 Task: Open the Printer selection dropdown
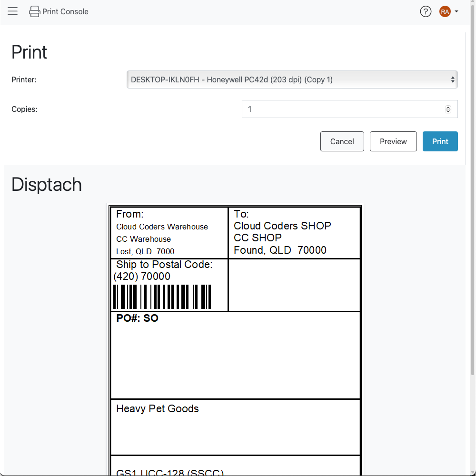(292, 80)
